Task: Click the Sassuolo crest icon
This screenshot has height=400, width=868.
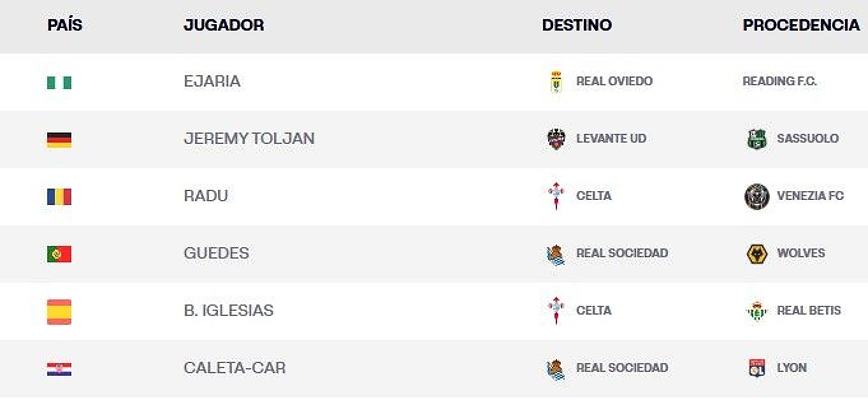Action: pyautogui.click(x=757, y=139)
